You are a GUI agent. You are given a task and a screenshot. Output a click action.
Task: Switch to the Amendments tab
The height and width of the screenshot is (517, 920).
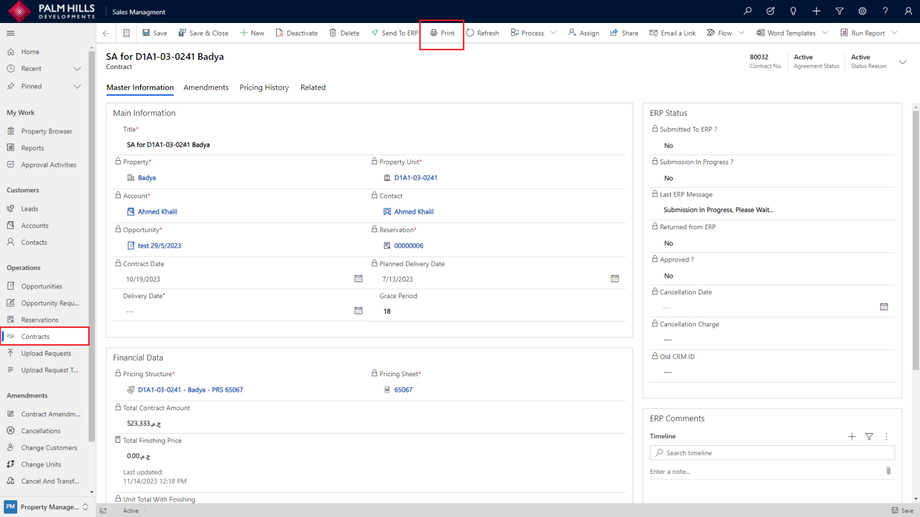coord(206,88)
